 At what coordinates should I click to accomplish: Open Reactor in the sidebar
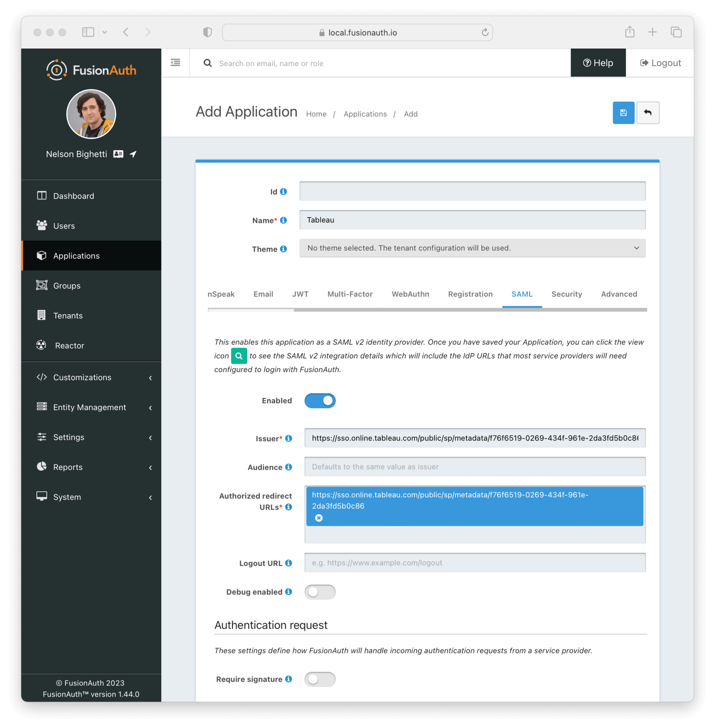coord(91,346)
